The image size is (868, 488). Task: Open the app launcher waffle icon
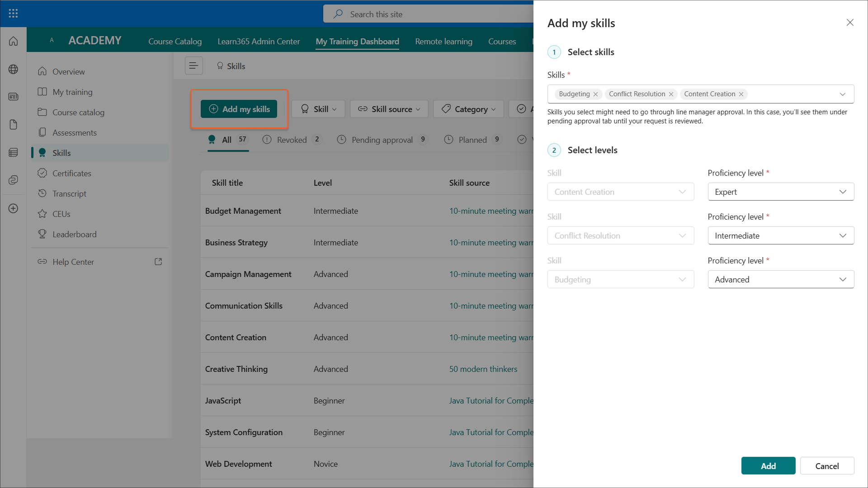[x=13, y=14]
